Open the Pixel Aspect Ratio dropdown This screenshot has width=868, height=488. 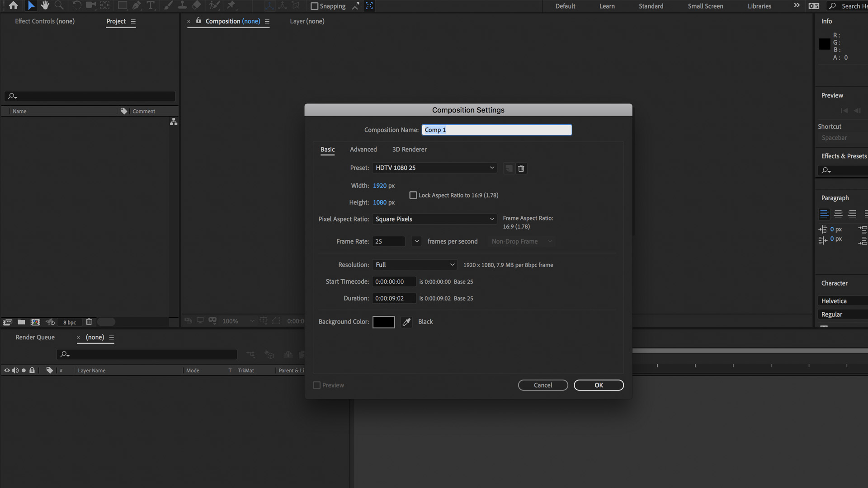[x=434, y=219]
